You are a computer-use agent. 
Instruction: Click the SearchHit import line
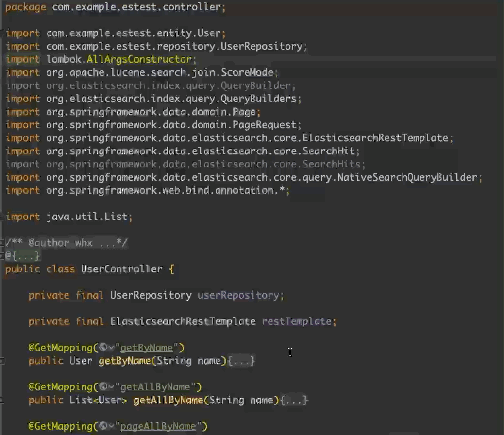coord(183,151)
